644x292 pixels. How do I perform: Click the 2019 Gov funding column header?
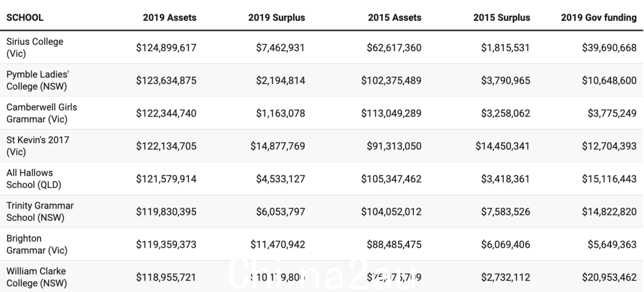(599, 18)
